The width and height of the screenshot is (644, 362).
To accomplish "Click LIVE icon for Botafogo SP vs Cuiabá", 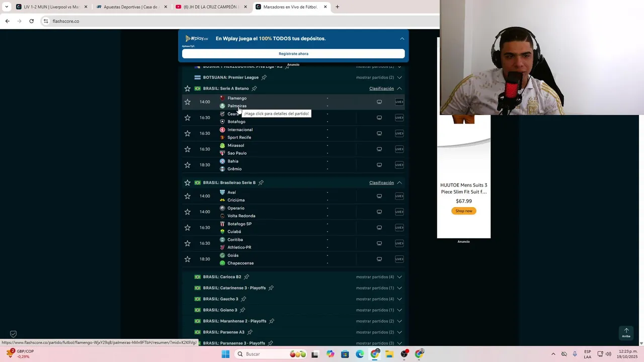I will (x=399, y=228).
